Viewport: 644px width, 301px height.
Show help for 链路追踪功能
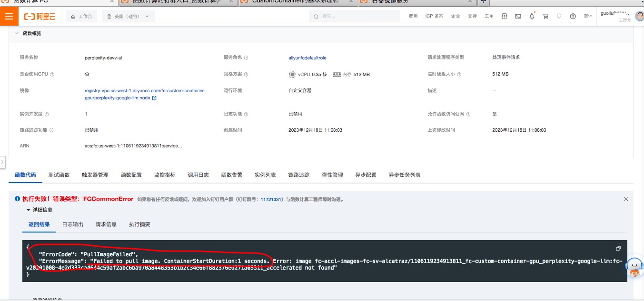coord(51,130)
